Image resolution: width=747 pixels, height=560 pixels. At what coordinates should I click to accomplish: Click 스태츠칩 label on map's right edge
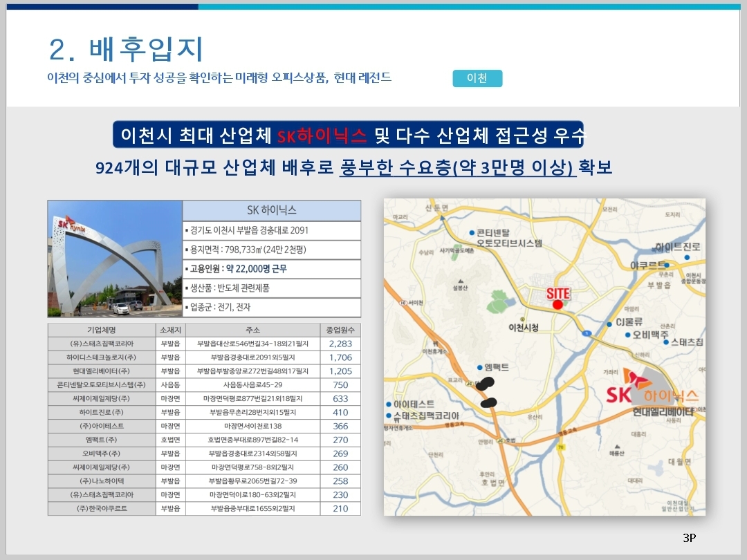687,342
